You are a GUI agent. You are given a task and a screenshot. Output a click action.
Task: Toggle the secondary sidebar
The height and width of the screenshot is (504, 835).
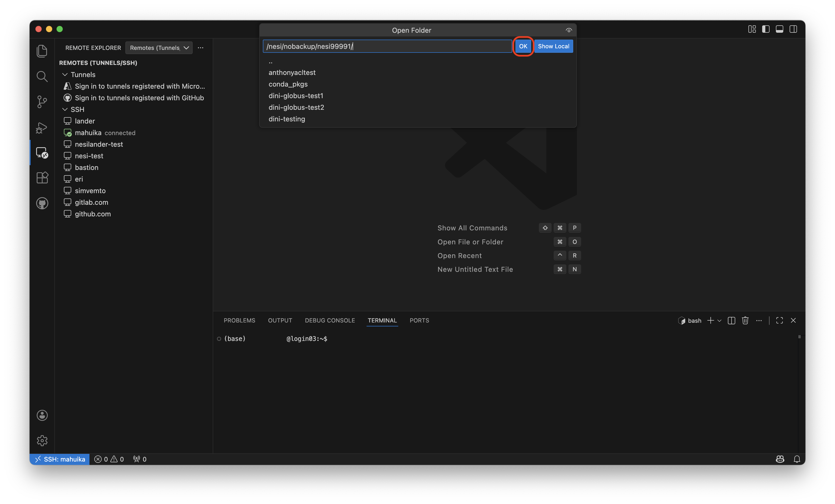[793, 29]
